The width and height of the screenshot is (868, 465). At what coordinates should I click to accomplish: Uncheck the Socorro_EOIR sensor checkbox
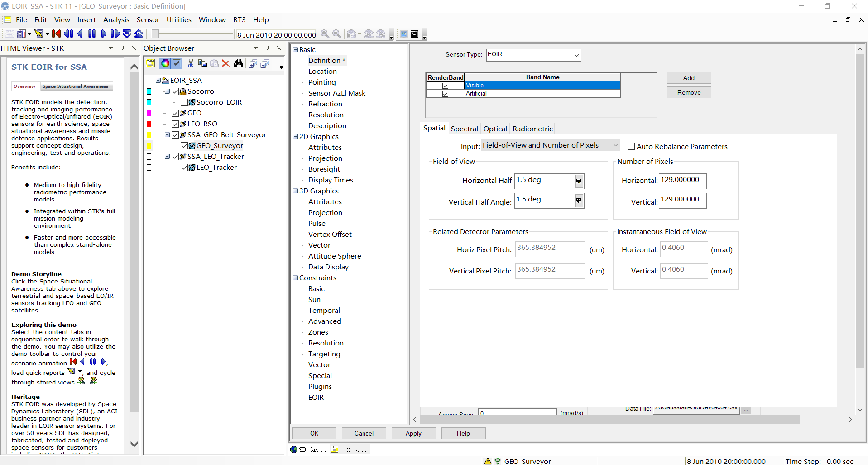pos(184,102)
